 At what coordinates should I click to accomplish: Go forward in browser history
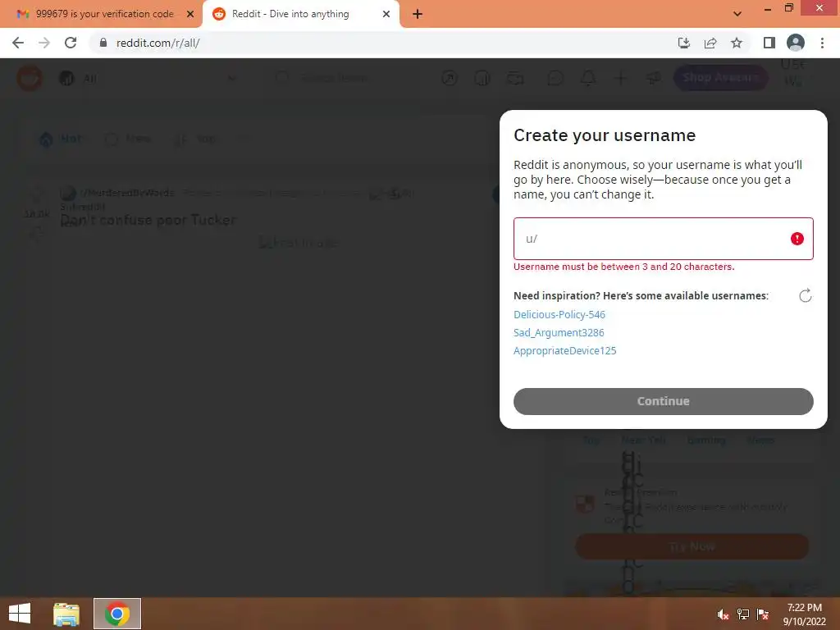[44, 43]
